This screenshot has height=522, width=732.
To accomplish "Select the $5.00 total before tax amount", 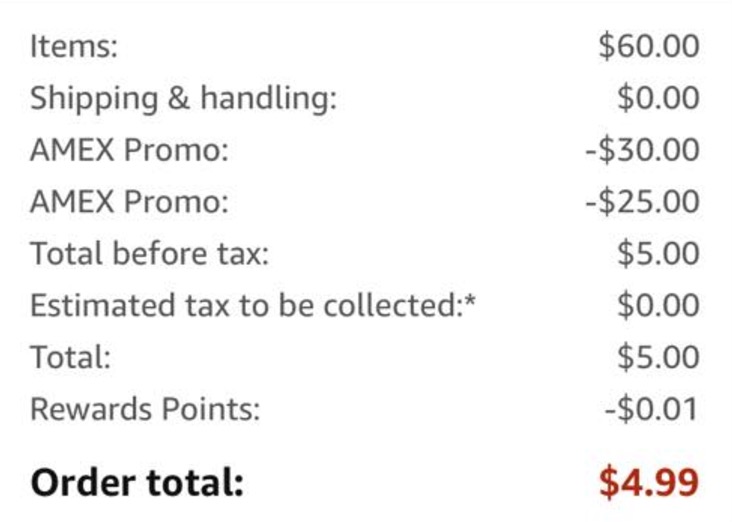I will point(657,254).
